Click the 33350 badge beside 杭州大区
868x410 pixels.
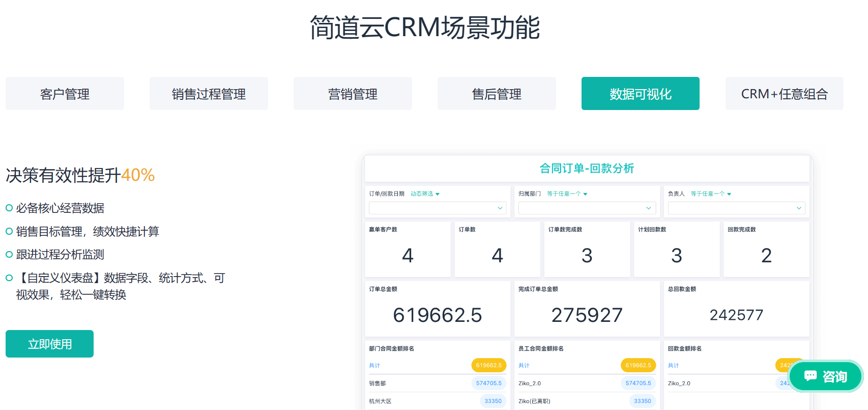(x=493, y=401)
